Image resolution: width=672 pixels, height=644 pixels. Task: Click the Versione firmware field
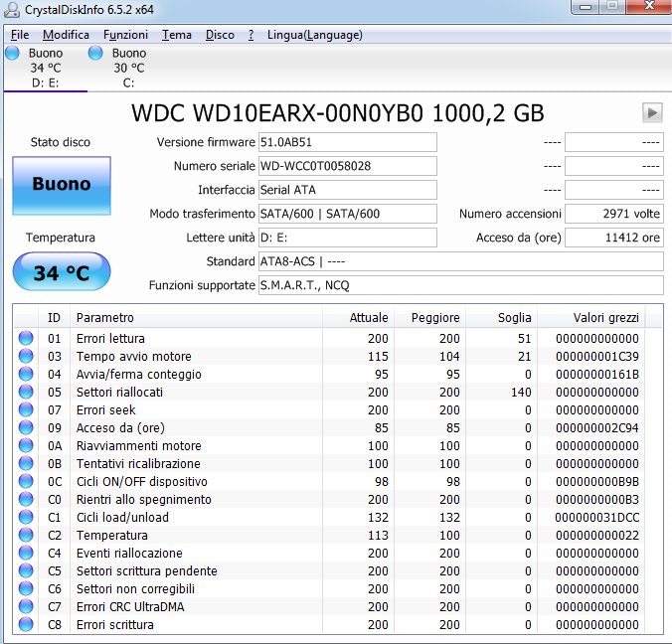(x=346, y=142)
